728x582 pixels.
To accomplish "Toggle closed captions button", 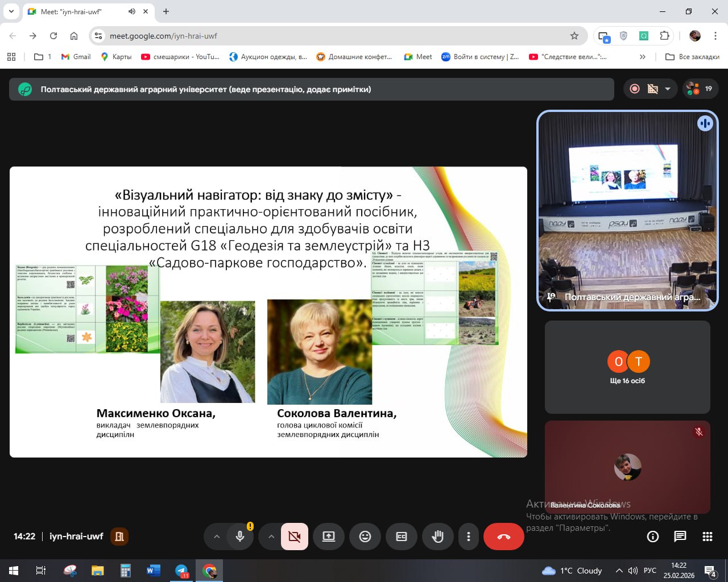I will click(x=402, y=537).
